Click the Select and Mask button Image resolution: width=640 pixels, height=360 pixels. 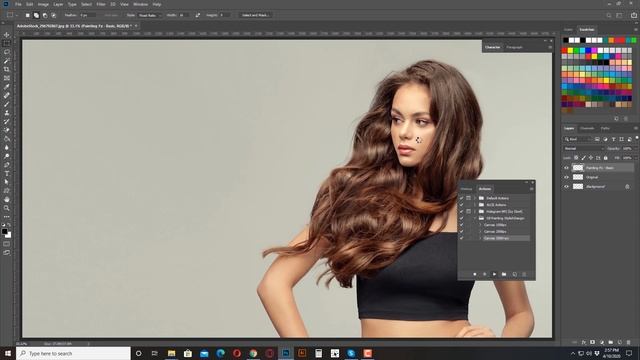click(256, 15)
